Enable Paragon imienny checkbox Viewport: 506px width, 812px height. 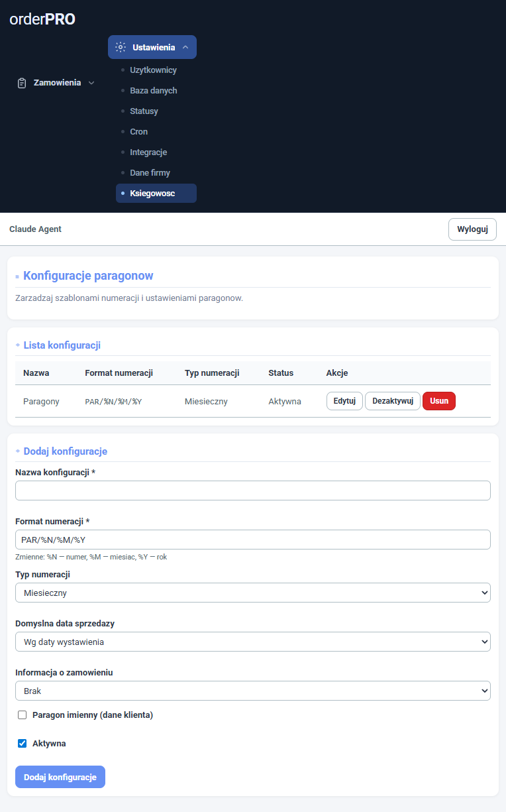pyautogui.click(x=22, y=715)
